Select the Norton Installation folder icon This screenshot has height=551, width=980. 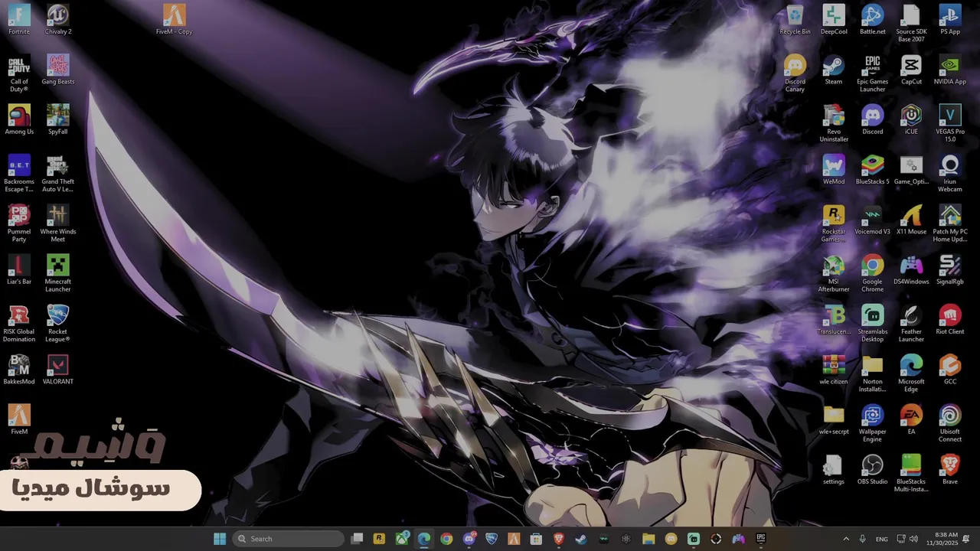873,373
